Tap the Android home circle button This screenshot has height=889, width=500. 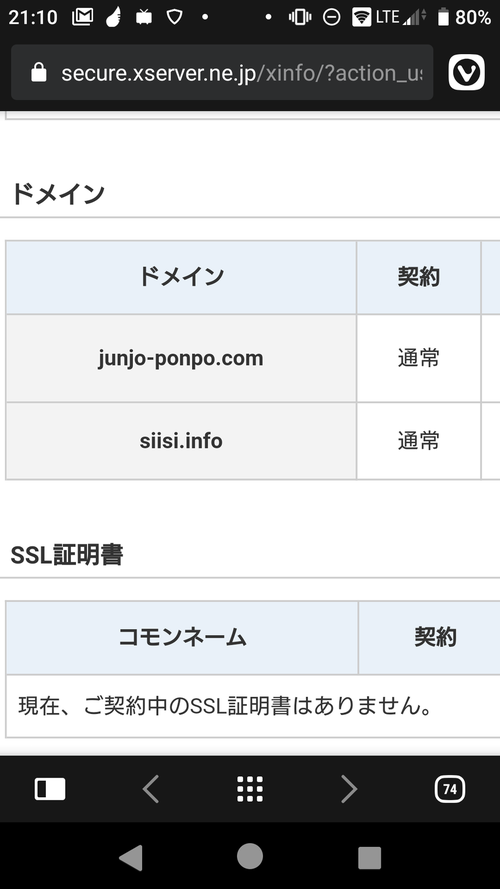point(249,856)
